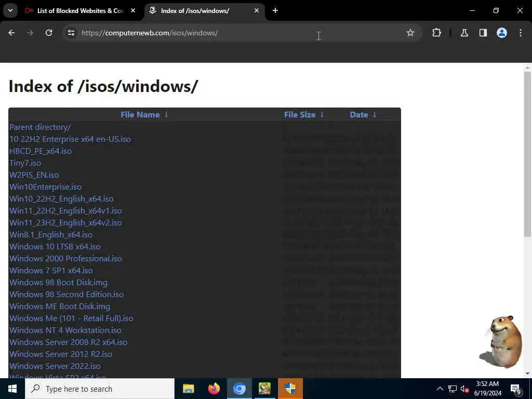532x399 pixels.
Task: Open W2PIS_EN.iso file link
Action: 34,175
